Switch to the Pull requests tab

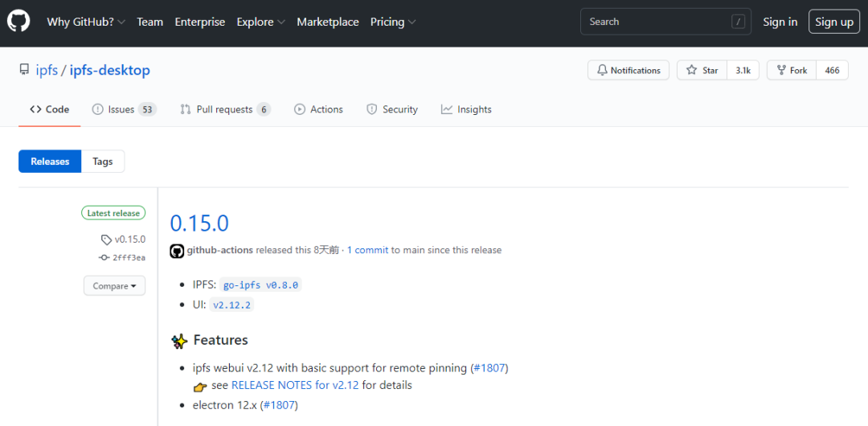tap(225, 109)
